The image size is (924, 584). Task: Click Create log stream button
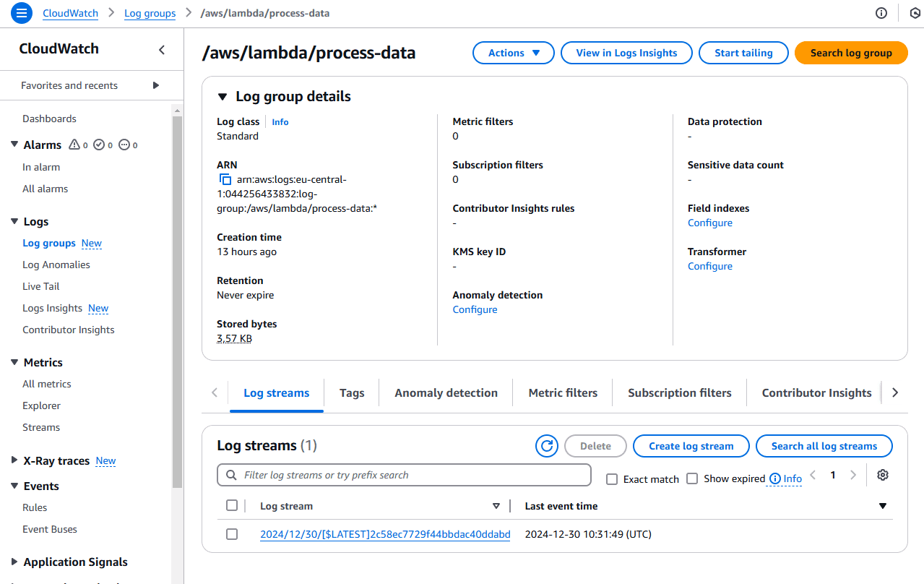coord(691,446)
